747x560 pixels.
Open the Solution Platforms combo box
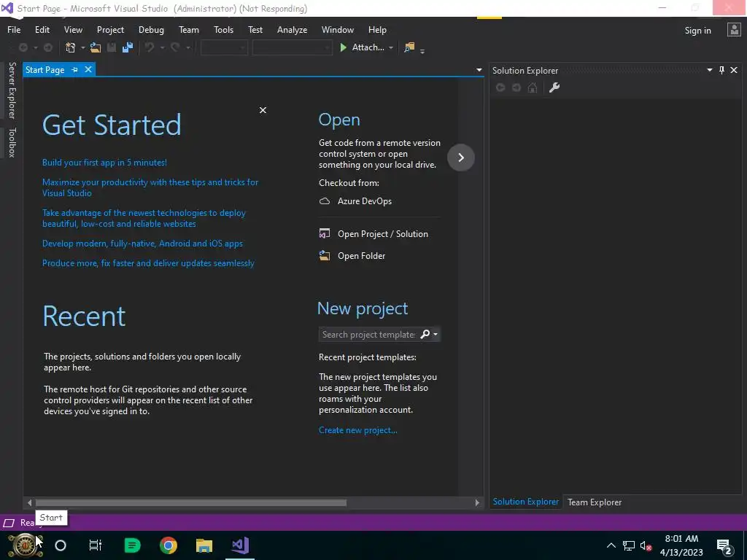(x=292, y=47)
